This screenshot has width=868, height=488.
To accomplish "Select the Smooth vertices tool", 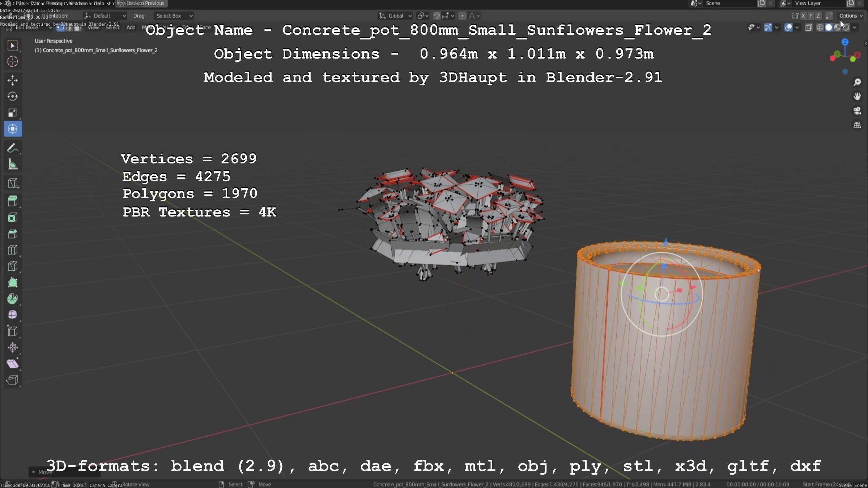I will click(13, 315).
